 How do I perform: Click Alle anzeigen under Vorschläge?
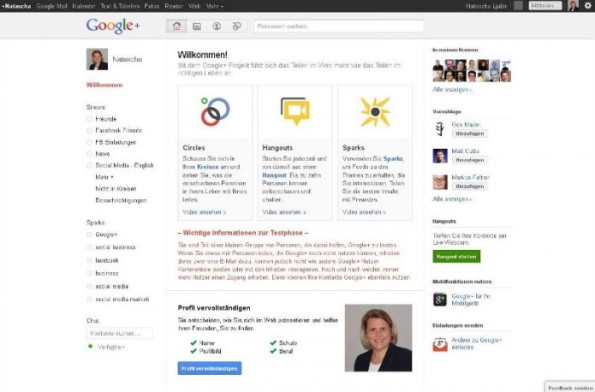coord(452,199)
